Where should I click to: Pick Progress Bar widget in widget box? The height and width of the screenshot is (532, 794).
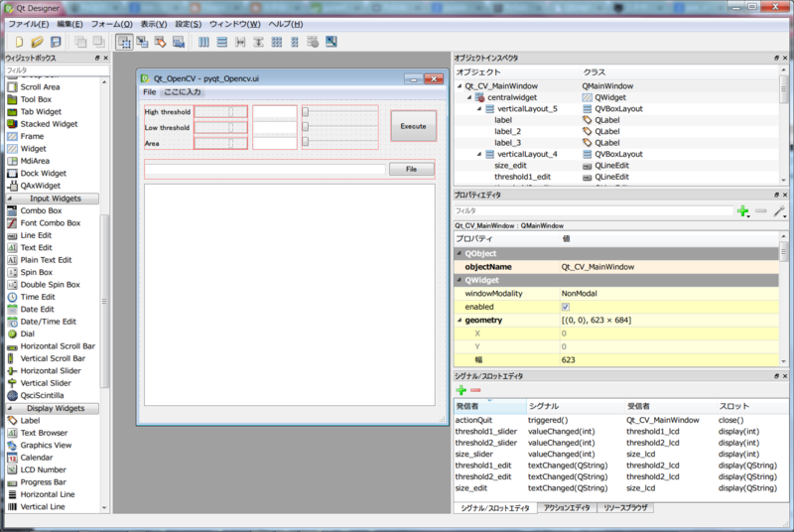click(x=43, y=482)
